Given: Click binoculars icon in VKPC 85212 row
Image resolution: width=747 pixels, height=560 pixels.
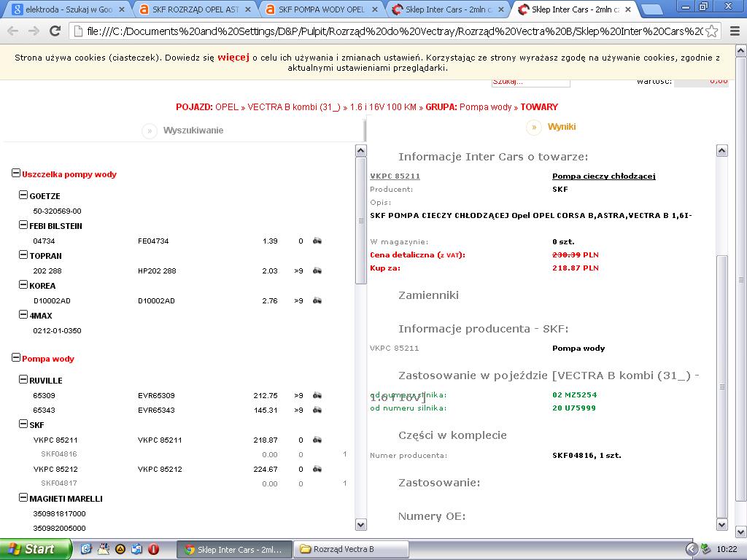Looking at the screenshot, I should 317,469.
